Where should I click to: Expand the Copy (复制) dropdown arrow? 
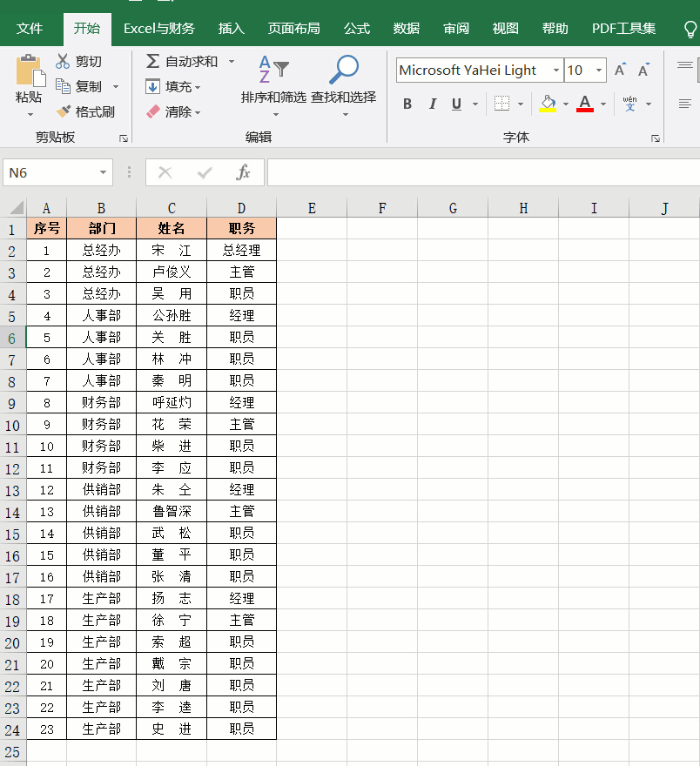coord(116,87)
